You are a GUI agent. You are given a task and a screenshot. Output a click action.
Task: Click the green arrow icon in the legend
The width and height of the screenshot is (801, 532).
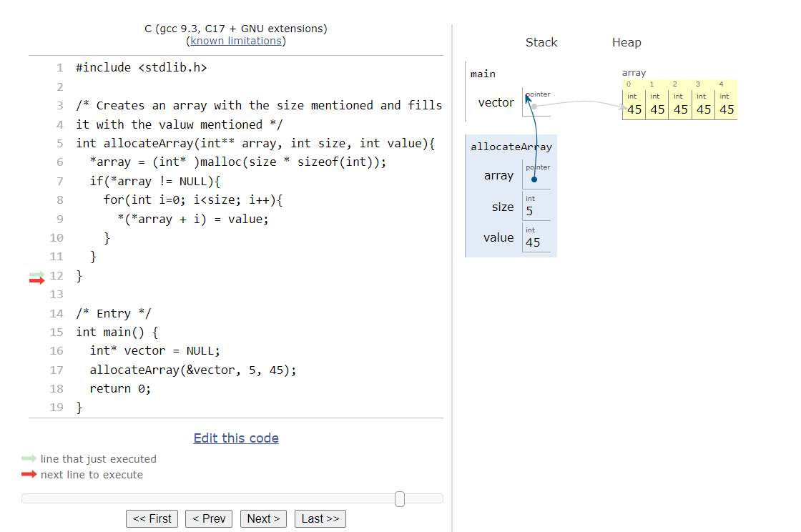point(29,458)
